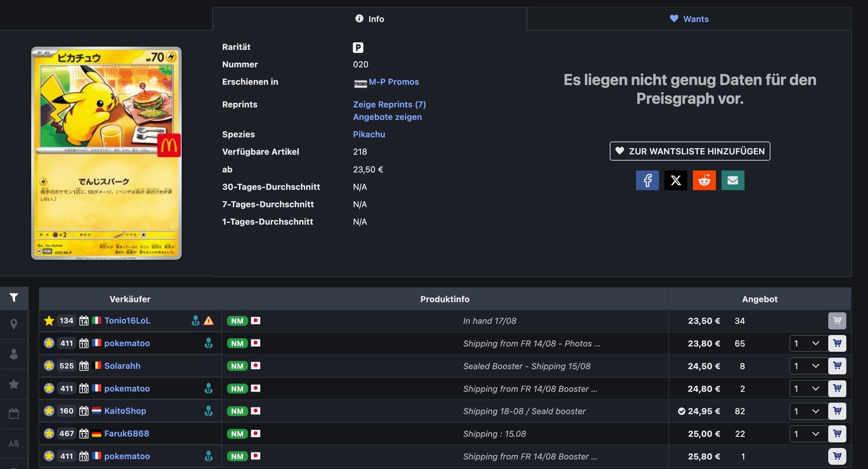Open quantity dropdown for KaitoShop's offer
868x469 pixels.
tap(809, 411)
